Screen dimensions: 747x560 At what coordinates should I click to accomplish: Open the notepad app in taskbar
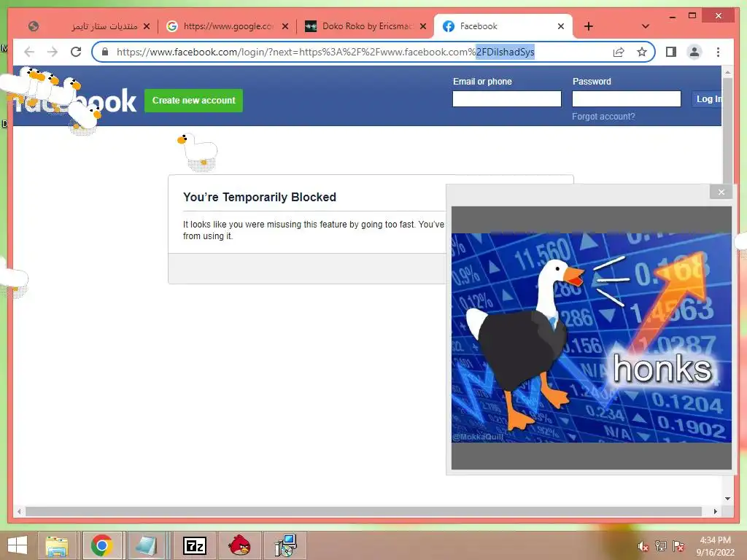pyautogui.click(x=146, y=545)
